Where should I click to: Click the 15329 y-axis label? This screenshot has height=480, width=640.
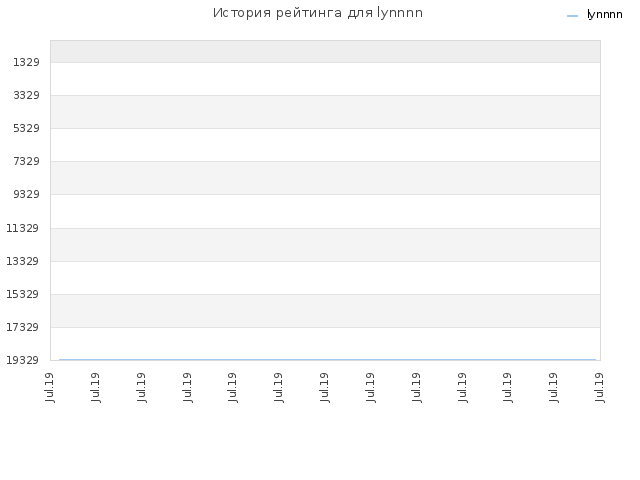[x=22, y=294]
